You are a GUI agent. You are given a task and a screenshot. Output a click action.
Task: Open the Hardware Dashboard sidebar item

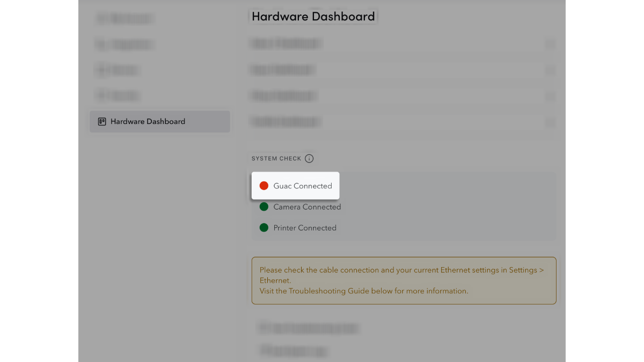160,122
